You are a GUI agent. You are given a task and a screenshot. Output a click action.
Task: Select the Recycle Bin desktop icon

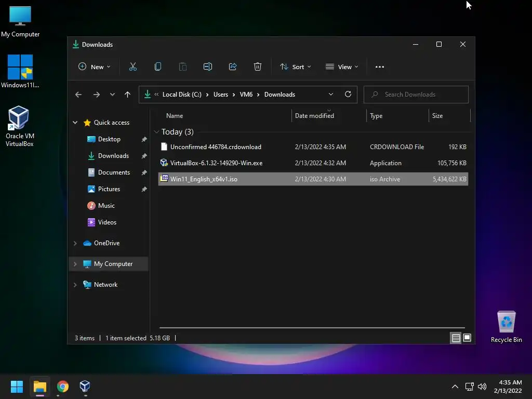pyautogui.click(x=506, y=327)
